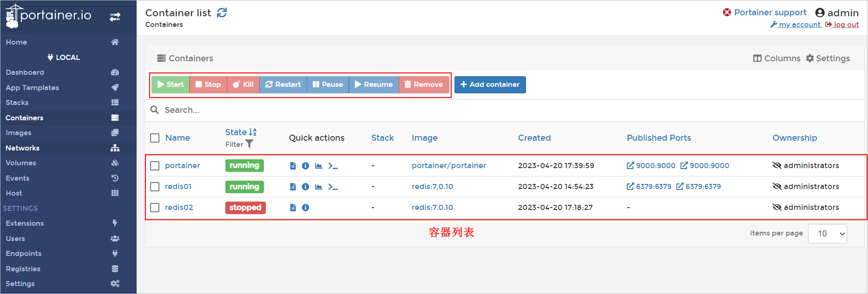Open inspect info icon for redis02
The image size is (868, 294).
(x=305, y=208)
